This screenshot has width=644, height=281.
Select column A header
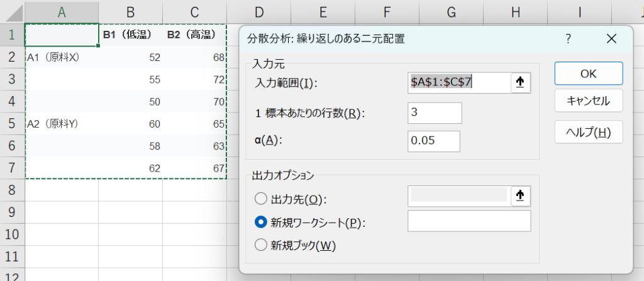62,11
